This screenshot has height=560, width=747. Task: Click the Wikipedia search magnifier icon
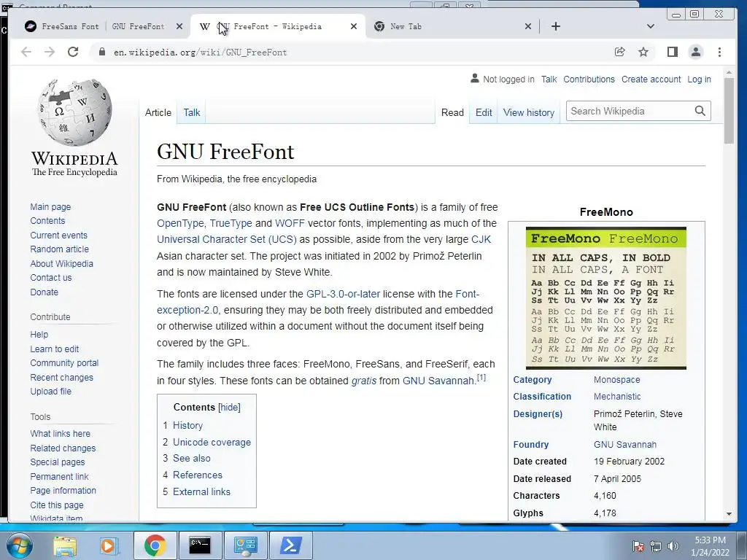pyautogui.click(x=700, y=111)
